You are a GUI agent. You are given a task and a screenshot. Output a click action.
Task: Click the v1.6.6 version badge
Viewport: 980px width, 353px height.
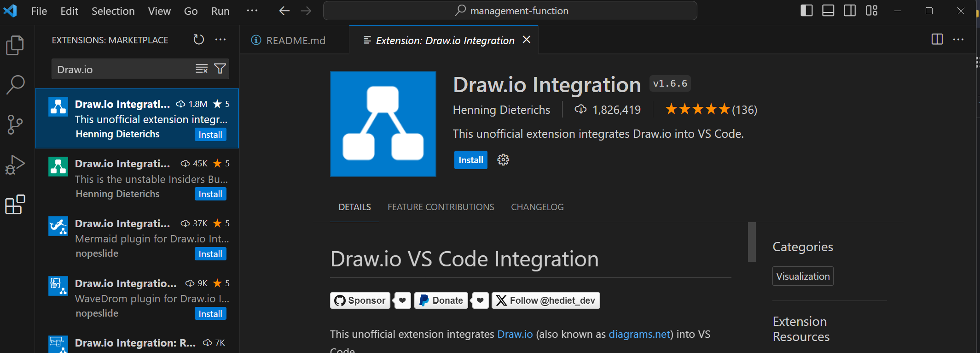(x=670, y=83)
